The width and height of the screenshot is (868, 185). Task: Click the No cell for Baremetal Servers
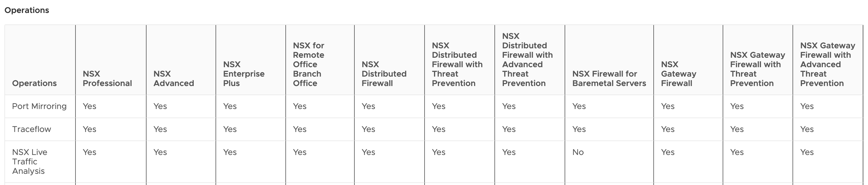click(578, 152)
